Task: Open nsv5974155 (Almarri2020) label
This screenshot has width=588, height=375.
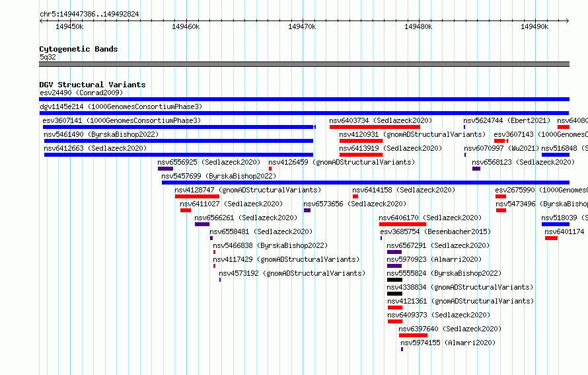Action: [448, 343]
